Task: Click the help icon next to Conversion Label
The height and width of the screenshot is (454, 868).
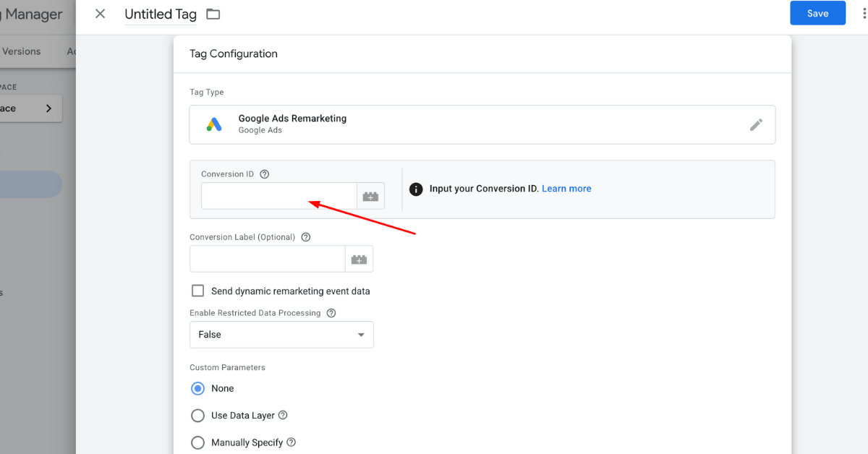Action: (306, 237)
